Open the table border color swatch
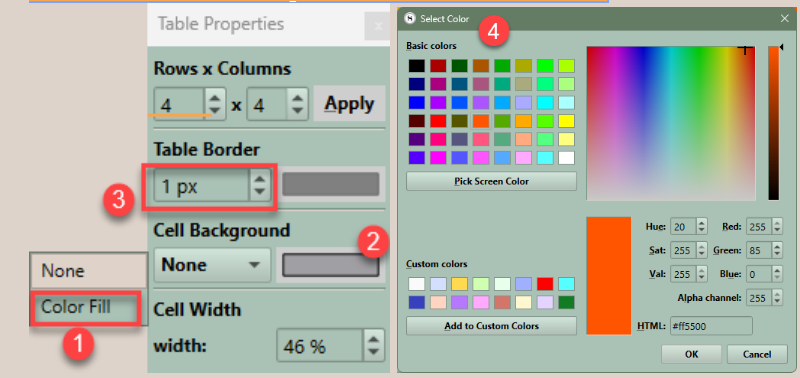 pyautogui.click(x=331, y=185)
